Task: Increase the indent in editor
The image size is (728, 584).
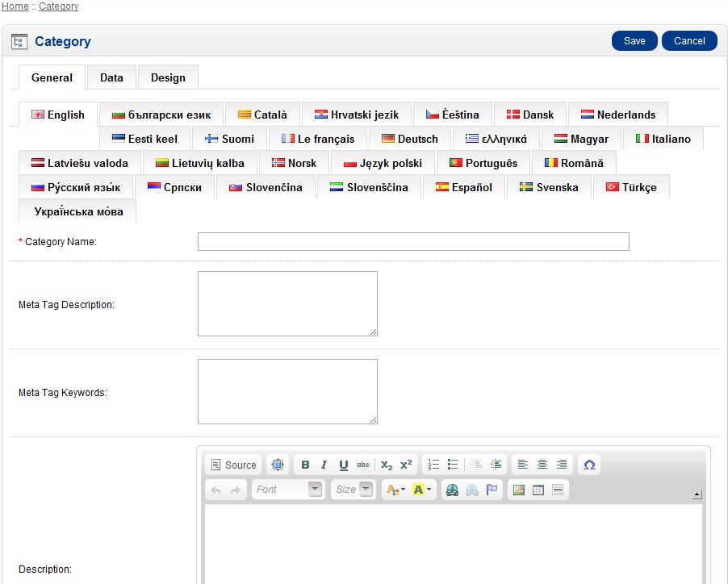Action: point(496,465)
